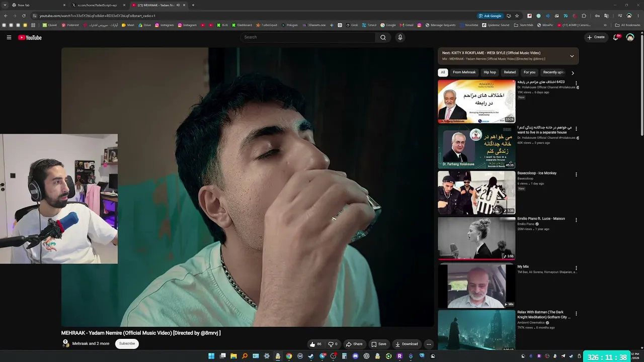
Task: Open options for Baxecoloop Ice Monkey video
Action: [x=576, y=174]
